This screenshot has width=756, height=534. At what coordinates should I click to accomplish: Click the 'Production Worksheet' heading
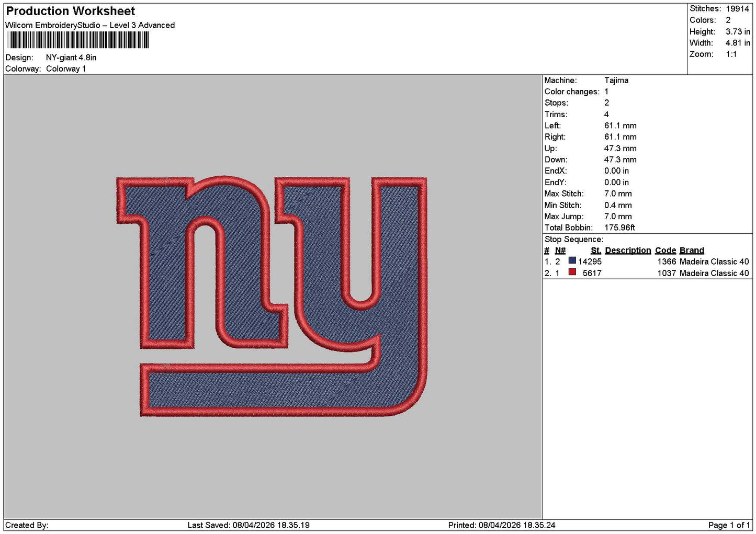coord(71,11)
